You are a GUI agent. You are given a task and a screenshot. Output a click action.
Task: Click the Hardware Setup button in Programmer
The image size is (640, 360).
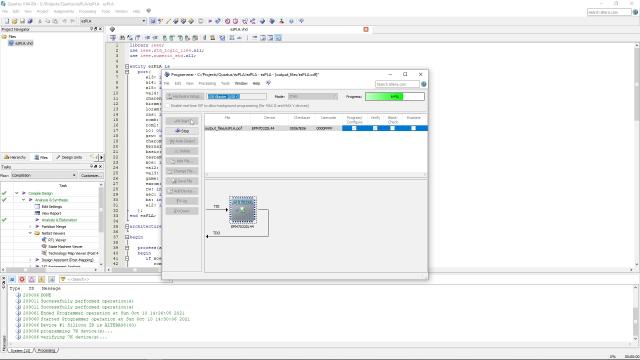click(x=184, y=96)
